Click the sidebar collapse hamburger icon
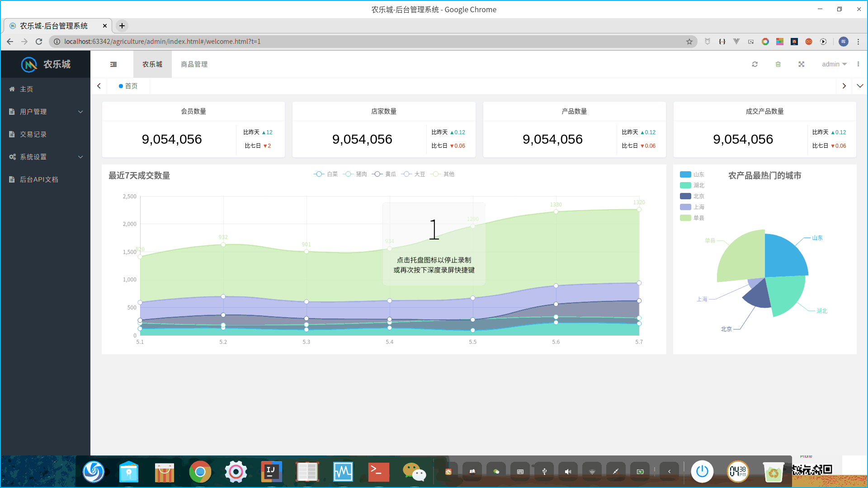The height and width of the screenshot is (488, 868). point(113,64)
